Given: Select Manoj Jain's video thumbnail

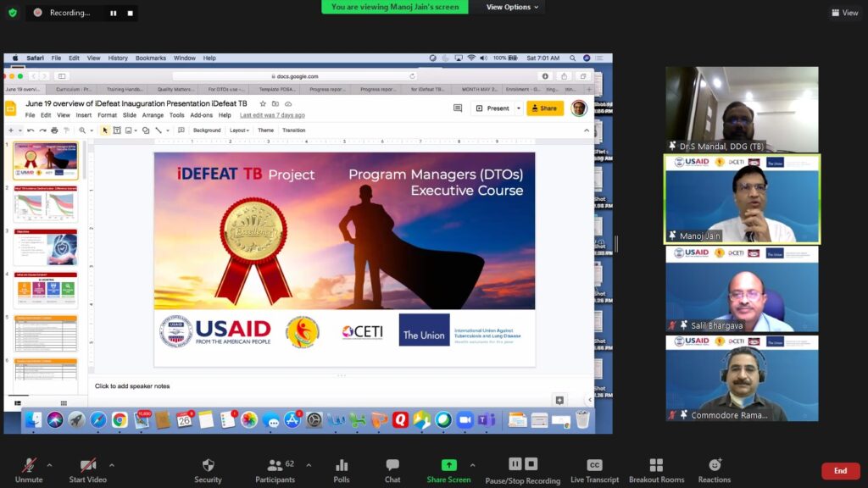Looking at the screenshot, I should coord(742,199).
